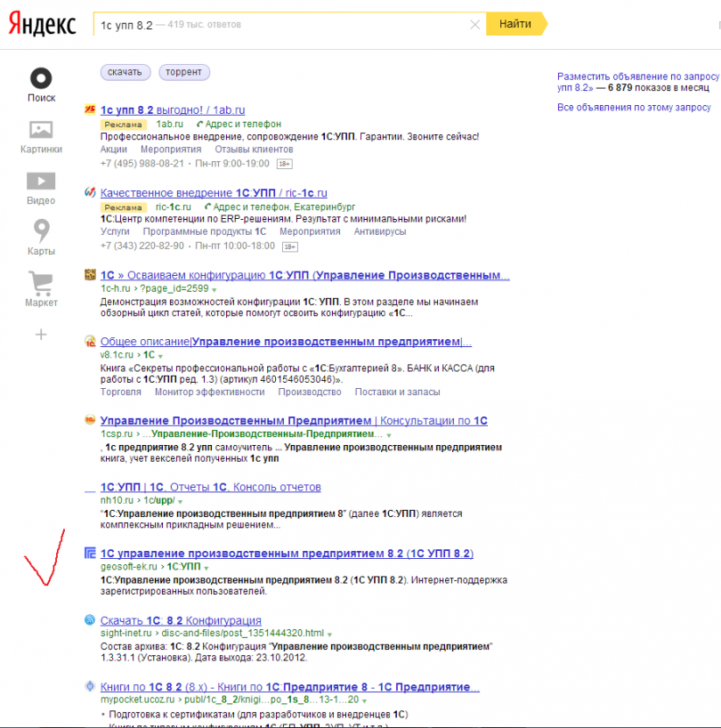The height and width of the screenshot is (728, 721).
Task: Click the plus icon under Маркет
Action: (x=41, y=335)
